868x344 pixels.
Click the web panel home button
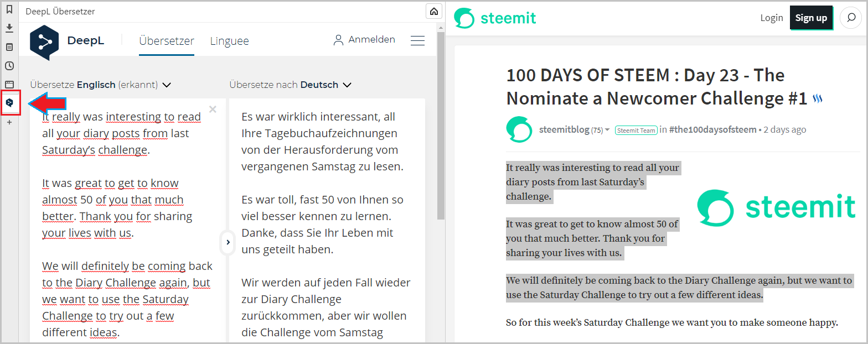[x=434, y=11]
